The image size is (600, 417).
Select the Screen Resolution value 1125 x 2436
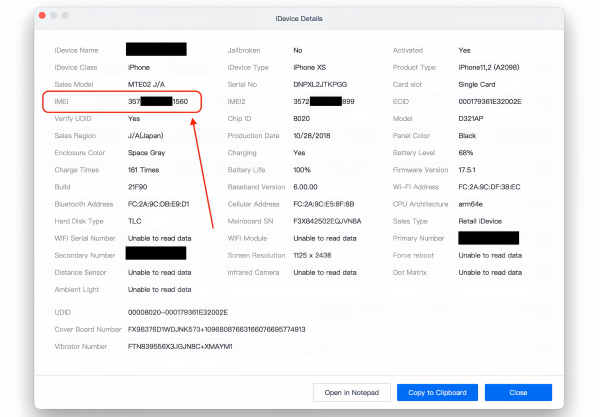(312, 255)
